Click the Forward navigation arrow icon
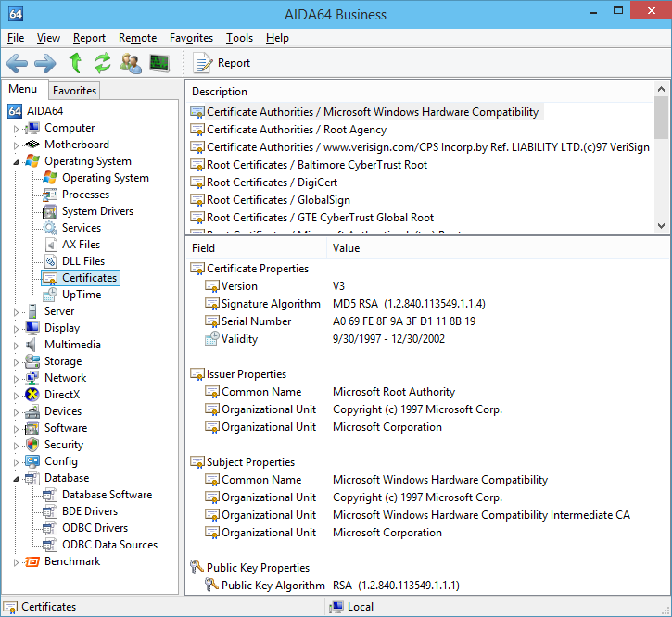The image size is (672, 617). [x=45, y=63]
